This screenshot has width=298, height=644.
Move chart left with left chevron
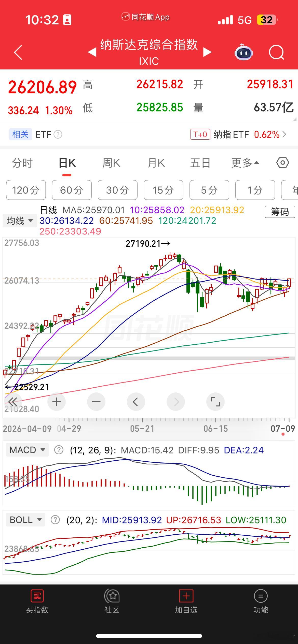pyautogui.click(x=136, y=402)
